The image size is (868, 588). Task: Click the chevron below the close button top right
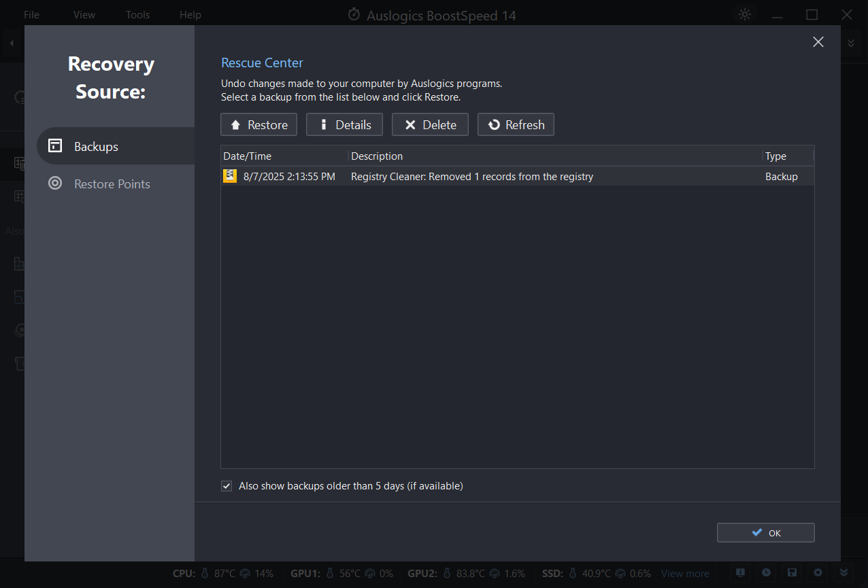click(850, 42)
